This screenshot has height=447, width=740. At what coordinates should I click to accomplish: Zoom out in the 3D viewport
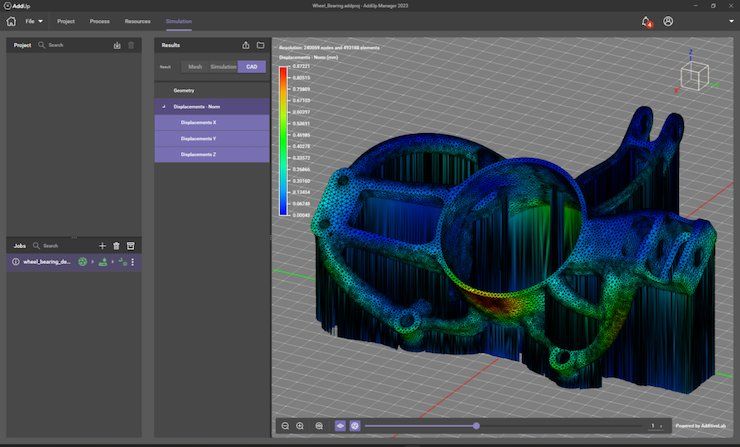pos(285,426)
